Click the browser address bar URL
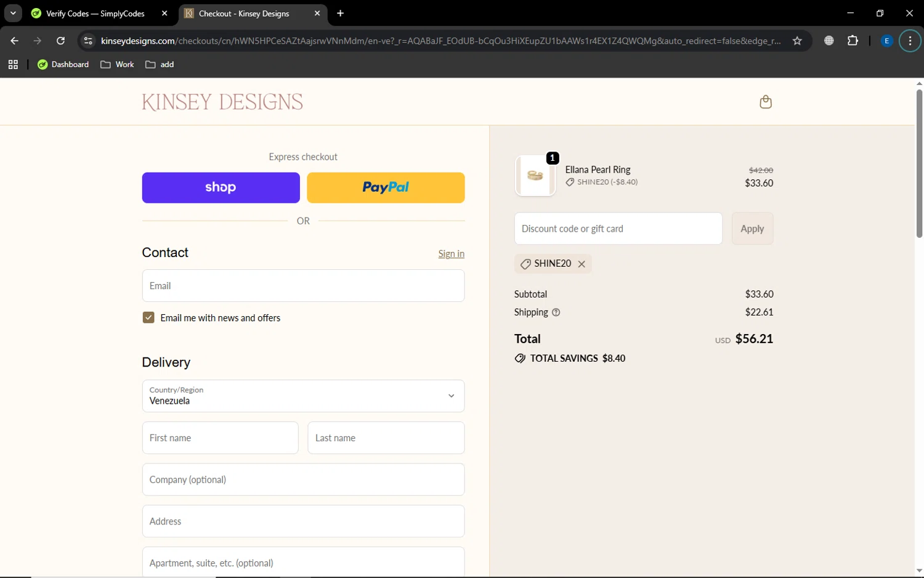924x578 pixels. 440,41
